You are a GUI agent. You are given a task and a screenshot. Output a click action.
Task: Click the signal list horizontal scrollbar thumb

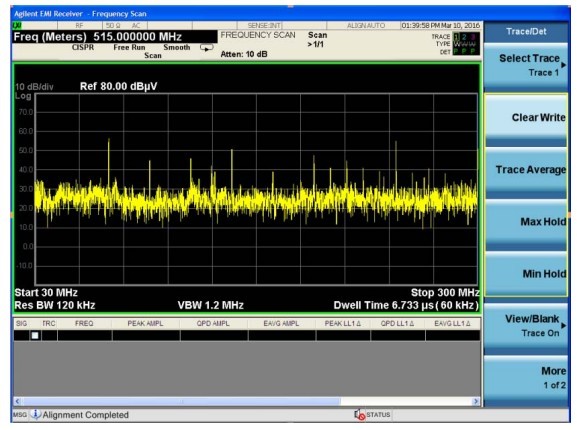181,401
